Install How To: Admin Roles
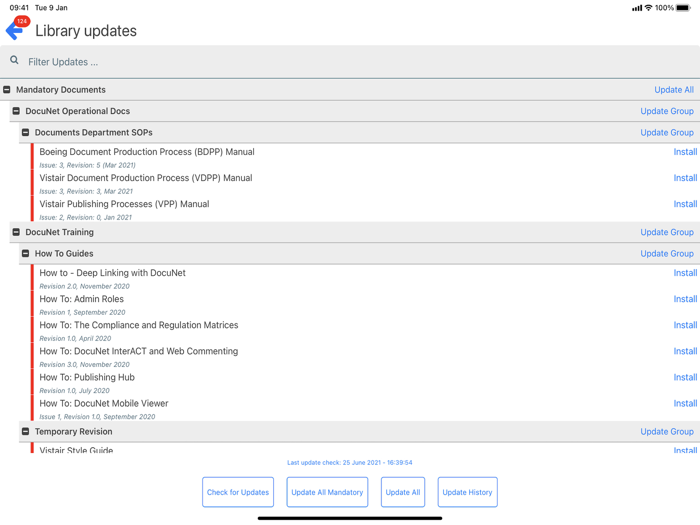Viewport: 700px width, 525px height. [685, 299]
